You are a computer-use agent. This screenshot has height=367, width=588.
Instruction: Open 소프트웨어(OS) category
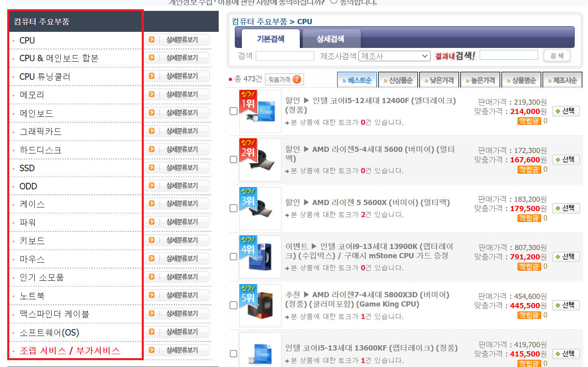(49, 332)
